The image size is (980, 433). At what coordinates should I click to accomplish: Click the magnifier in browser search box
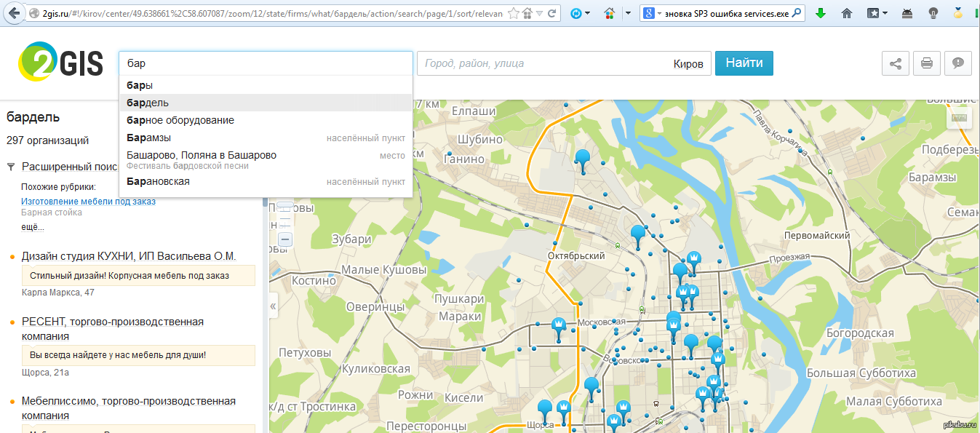(x=797, y=13)
